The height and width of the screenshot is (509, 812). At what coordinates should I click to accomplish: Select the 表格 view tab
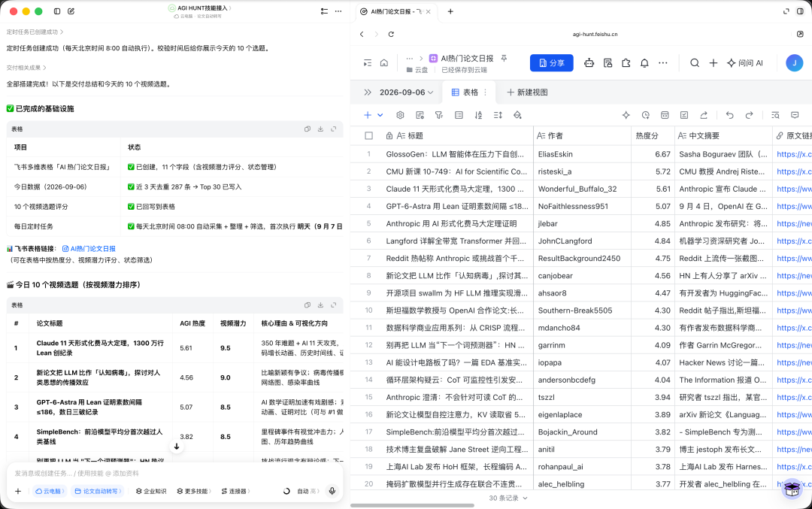click(x=465, y=92)
